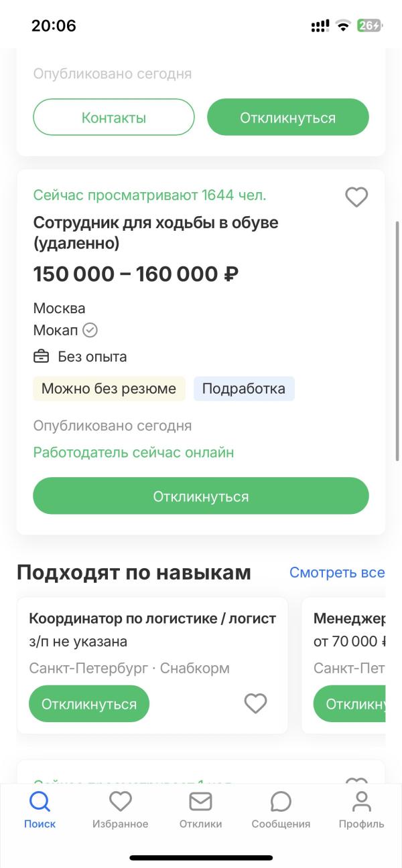The height and width of the screenshot is (868, 402).
Task: Tap the Можно без резюме tag
Action: click(109, 389)
